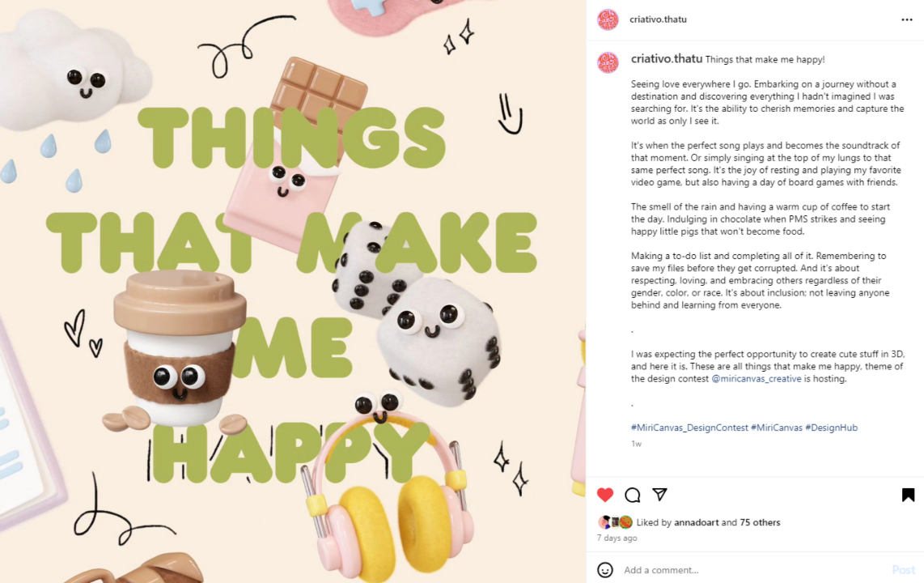Open the #DesignHub hashtag
Viewport: 924px width, 583px height.
(831, 428)
